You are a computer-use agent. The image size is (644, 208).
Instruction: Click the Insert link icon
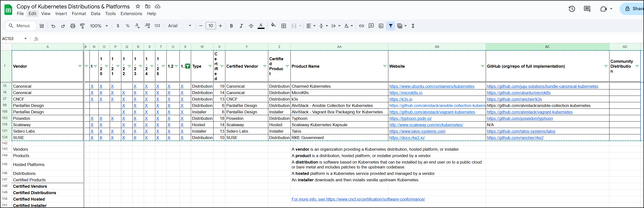(x=361, y=26)
